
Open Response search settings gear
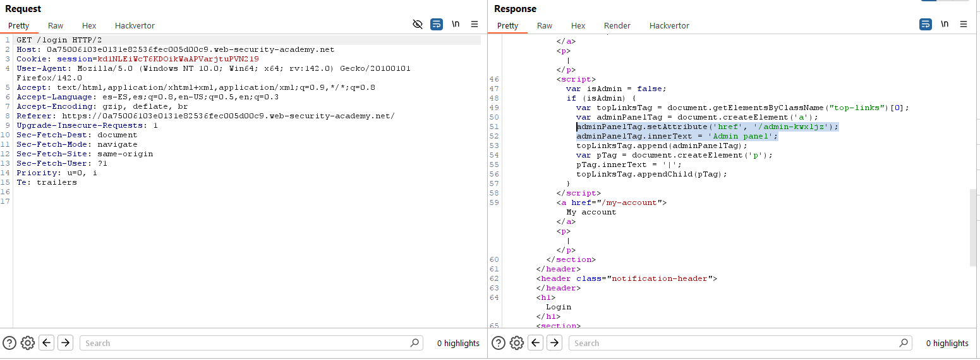(516, 343)
